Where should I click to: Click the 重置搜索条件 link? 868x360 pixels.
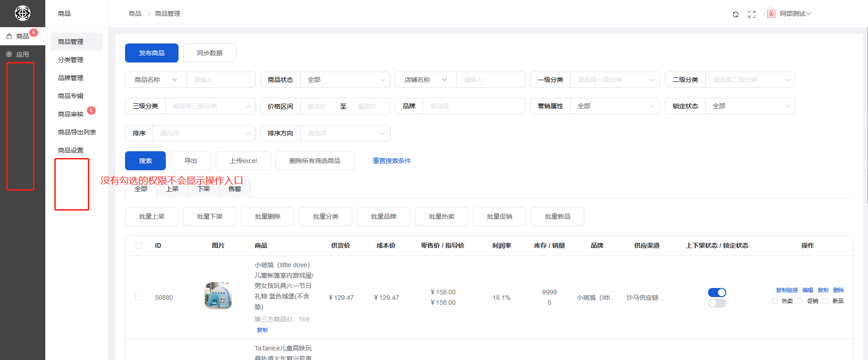[391, 161]
